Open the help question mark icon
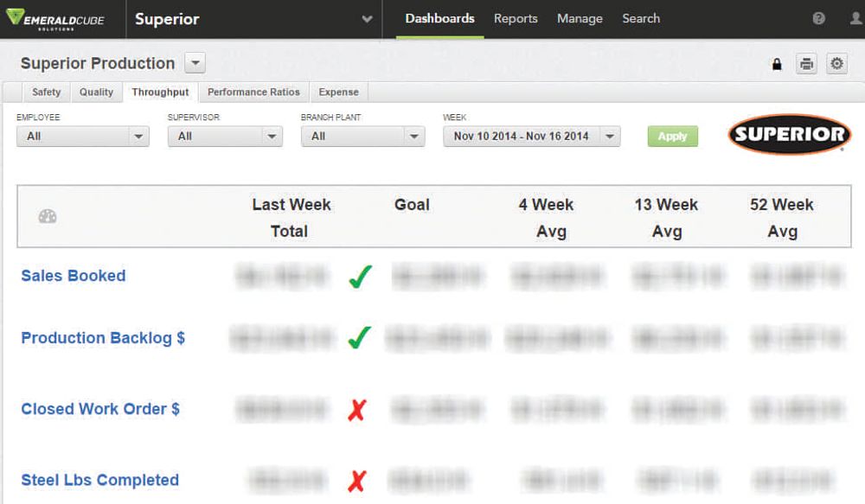Screen dimensions: 865x504 (818, 18)
